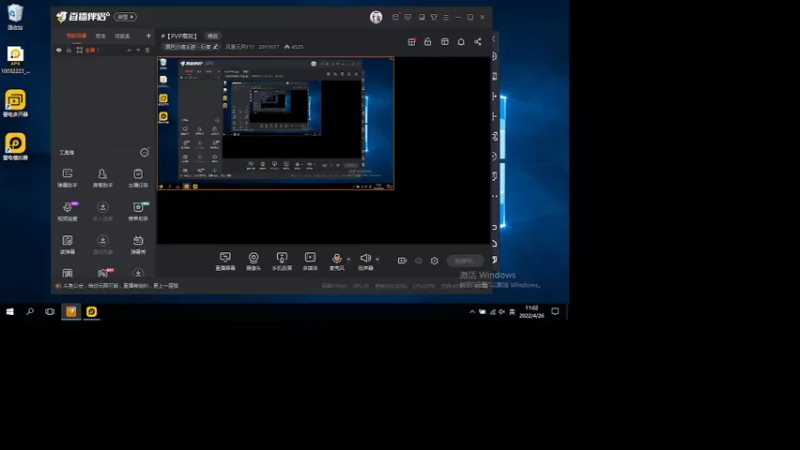The image size is (800, 450).
Task: Open the gift box icon with the red dot
Action: tap(412, 42)
